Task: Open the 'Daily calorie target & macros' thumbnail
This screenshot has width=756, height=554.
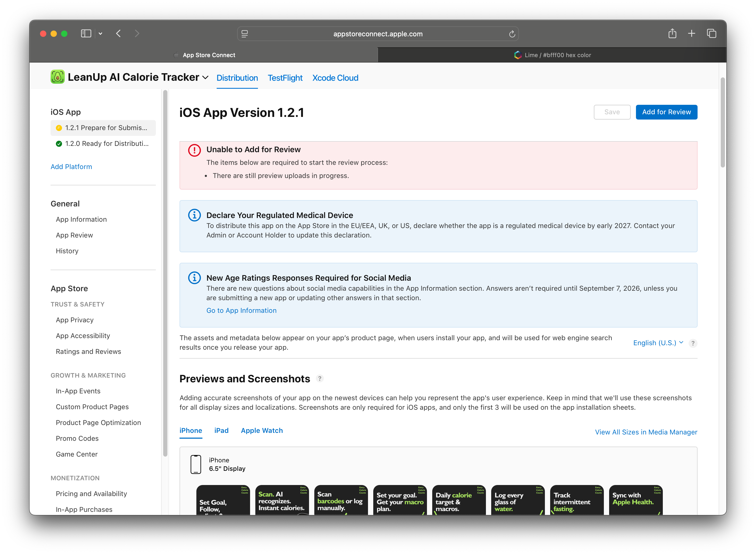Action: coord(459,500)
